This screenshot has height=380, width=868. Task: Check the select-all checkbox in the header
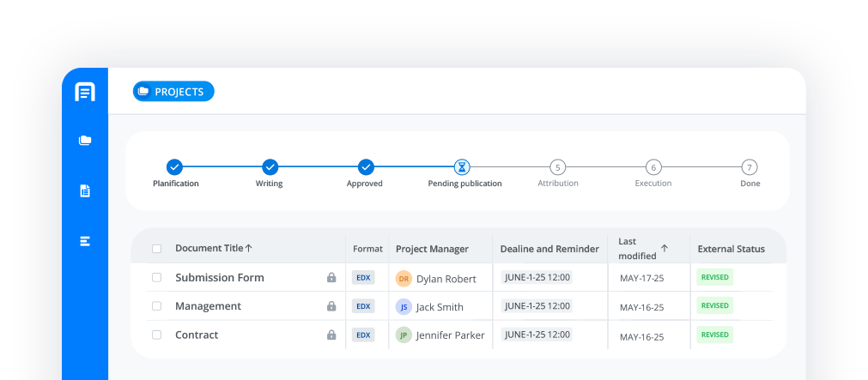pos(156,249)
